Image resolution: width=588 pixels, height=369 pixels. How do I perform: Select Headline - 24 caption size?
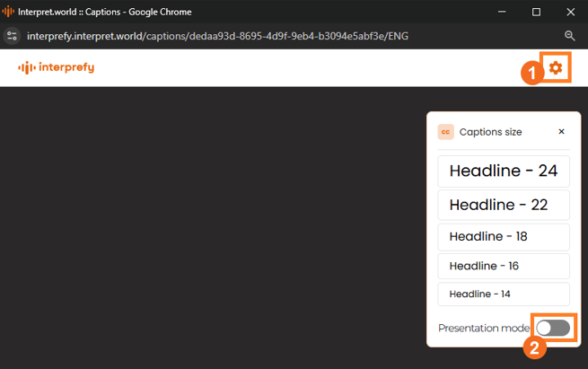pos(504,171)
